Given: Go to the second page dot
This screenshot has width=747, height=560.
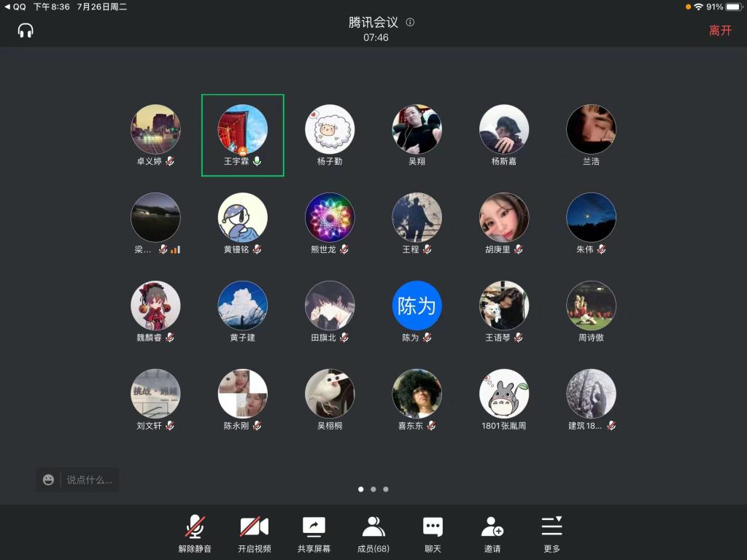Looking at the screenshot, I should (x=373, y=489).
